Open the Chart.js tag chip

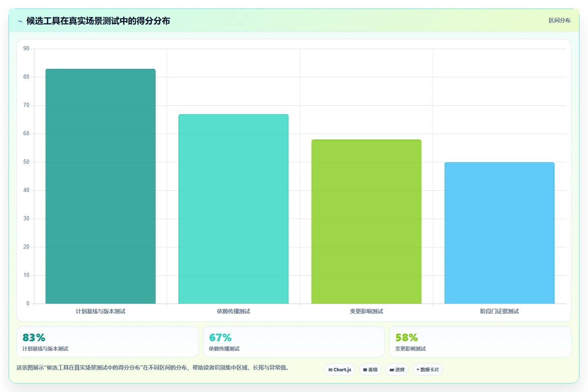340,370
